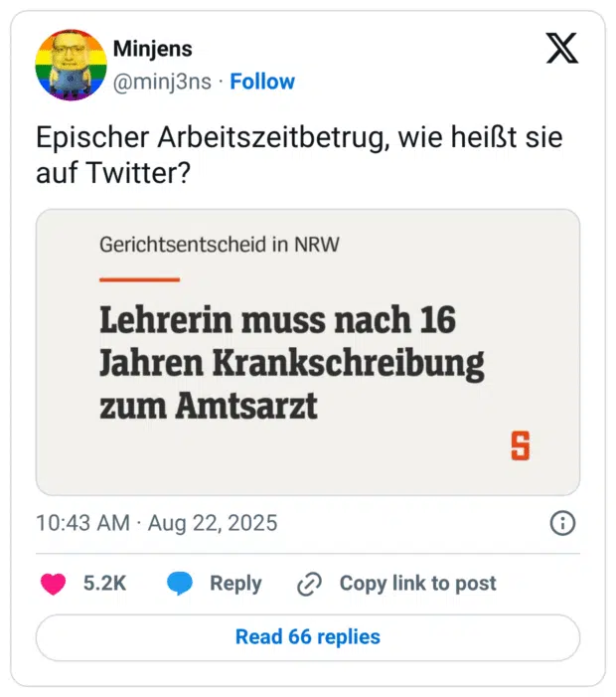Image resolution: width=616 pixels, height=697 pixels.
Task: Open the Lehrerin Krankschreibung headline
Action: [x=291, y=364]
